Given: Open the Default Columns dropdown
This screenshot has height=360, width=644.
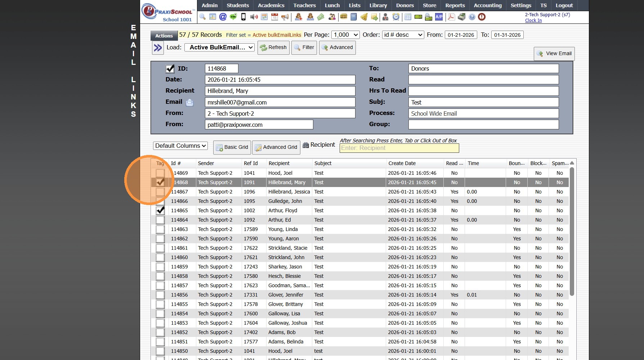Looking at the screenshot, I should tap(180, 146).
